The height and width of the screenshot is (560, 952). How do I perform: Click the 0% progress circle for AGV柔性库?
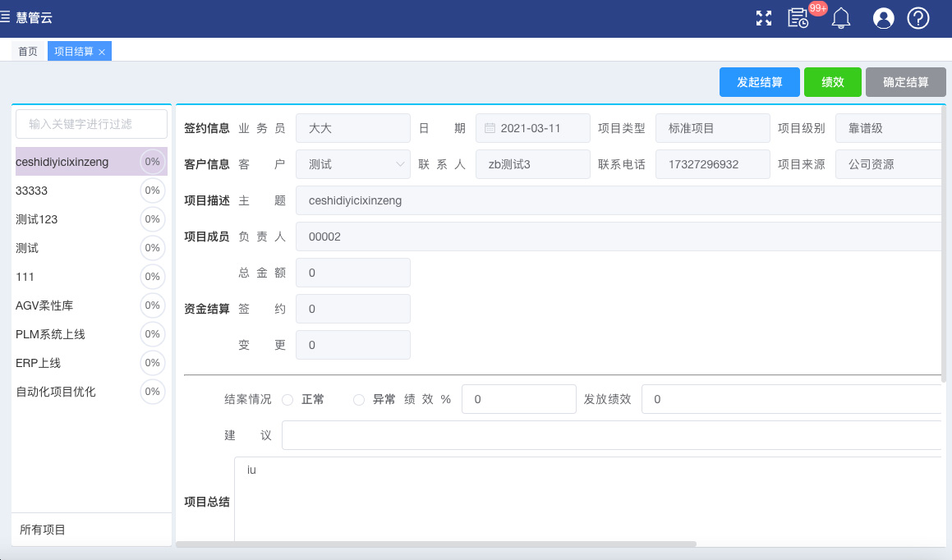click(153, 305)
